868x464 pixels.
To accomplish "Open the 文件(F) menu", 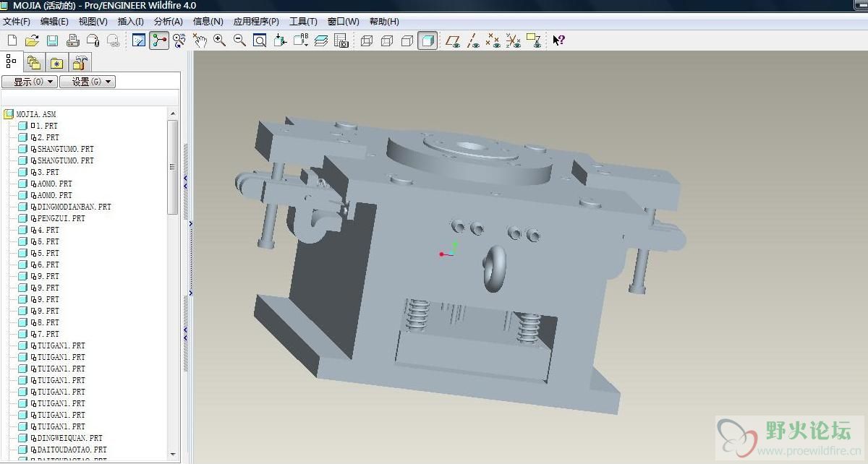I will [17, 22].
